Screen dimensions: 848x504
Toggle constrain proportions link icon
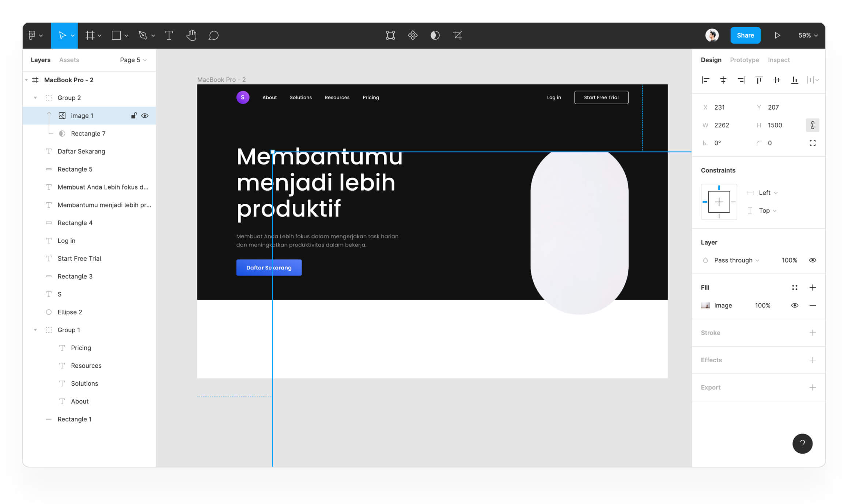[x=812, y=125]
